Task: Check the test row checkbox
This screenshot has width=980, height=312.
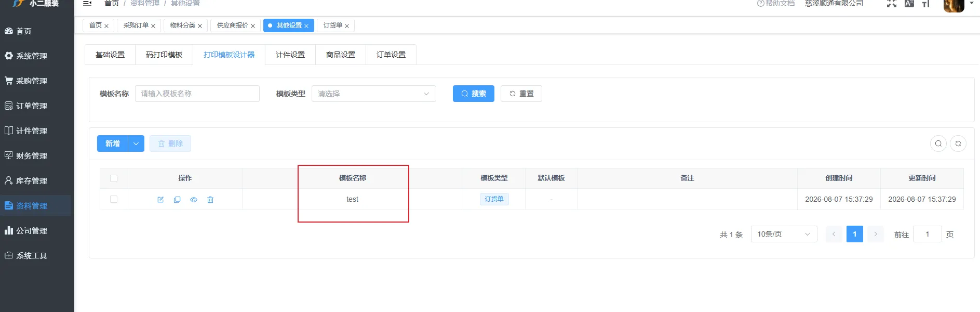Action: [114, 199]
